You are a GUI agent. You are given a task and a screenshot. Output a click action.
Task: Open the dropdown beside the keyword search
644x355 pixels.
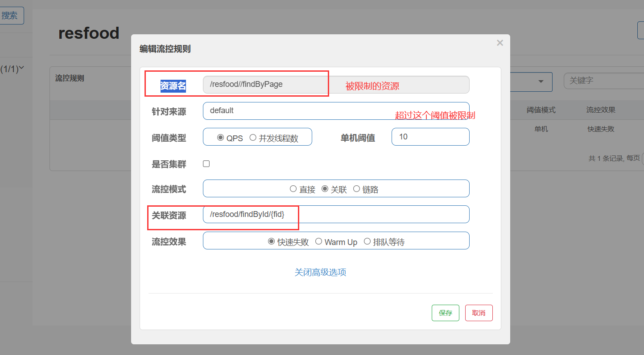541,82
